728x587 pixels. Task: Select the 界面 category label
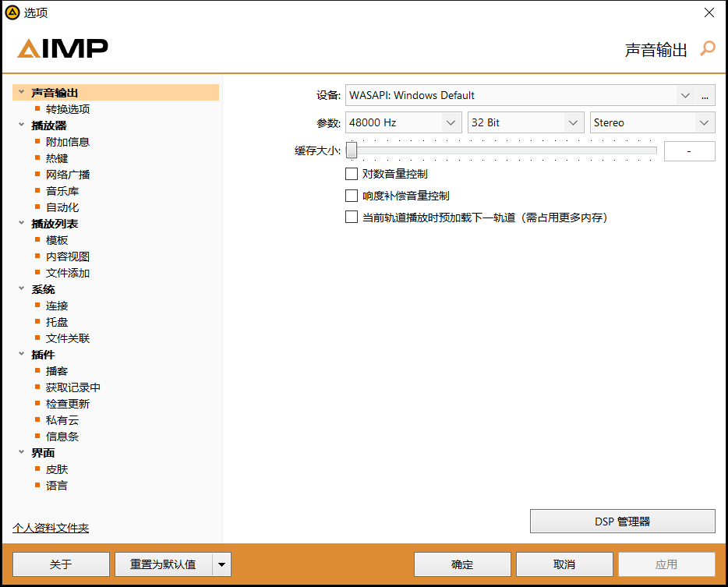(x=43, y=453)
